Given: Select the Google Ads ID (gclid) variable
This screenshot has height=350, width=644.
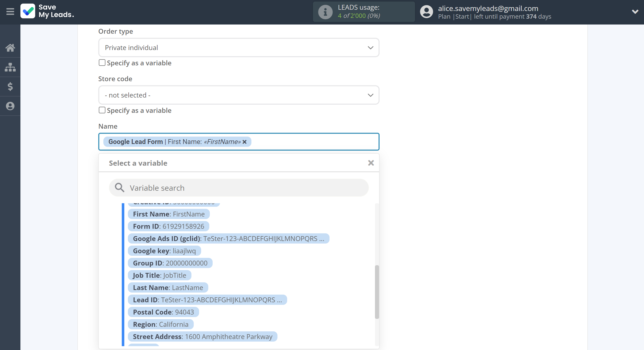Looking at the screenshot, I should point(228,238).
